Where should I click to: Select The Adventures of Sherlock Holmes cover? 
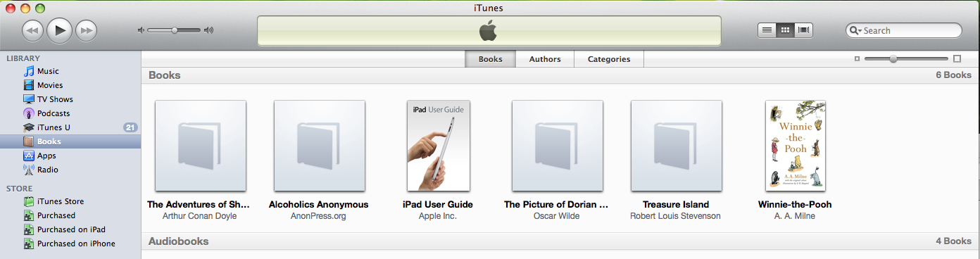click(201, 146)
